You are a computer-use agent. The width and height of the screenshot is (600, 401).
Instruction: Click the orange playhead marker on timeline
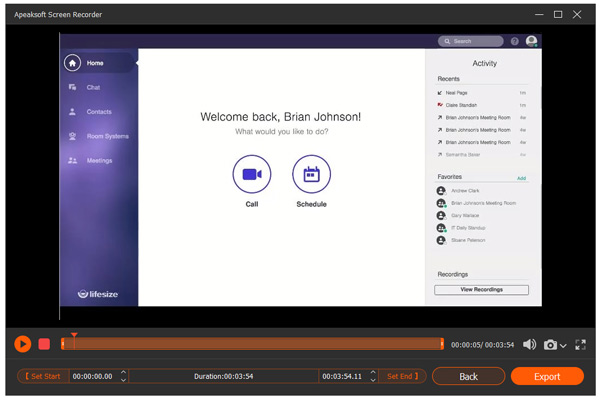(x=74, y=336)
